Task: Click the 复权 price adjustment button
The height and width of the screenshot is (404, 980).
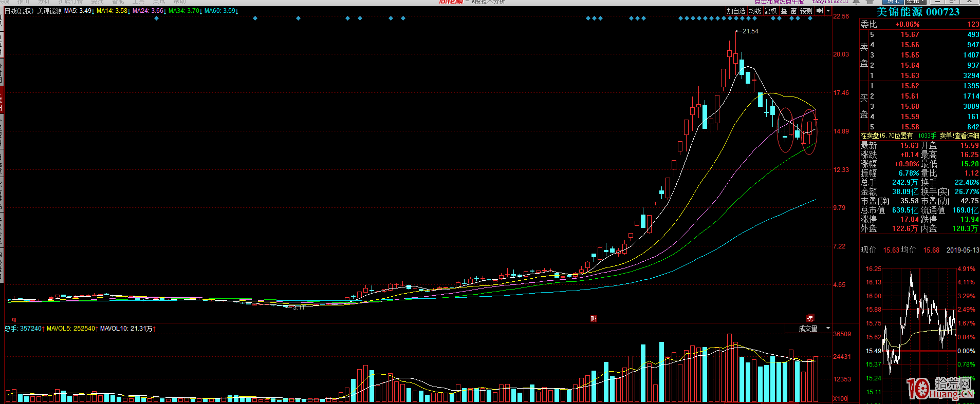Action: tap(771, 11)
